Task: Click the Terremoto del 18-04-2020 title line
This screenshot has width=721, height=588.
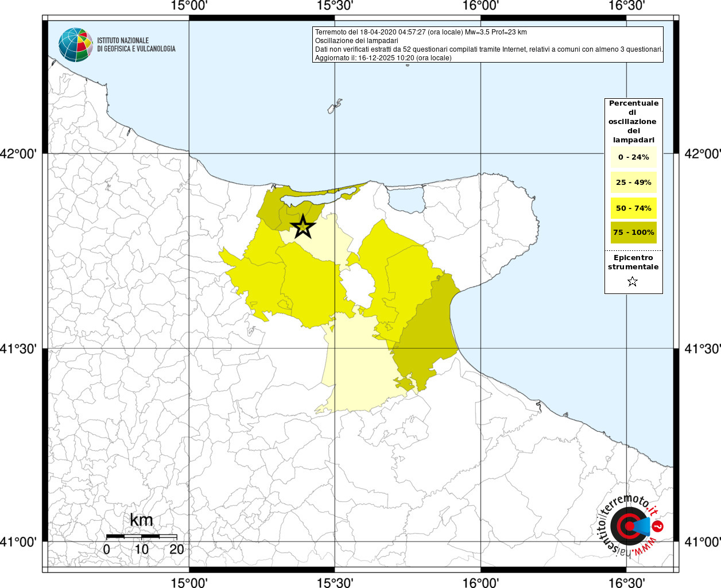Action: tap(421, 32)
